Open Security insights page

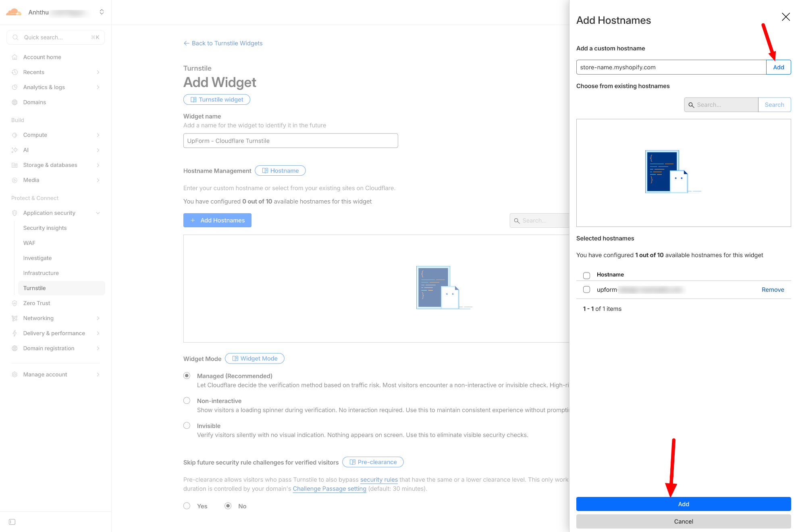pyautogui.click(x=45, y=228)
